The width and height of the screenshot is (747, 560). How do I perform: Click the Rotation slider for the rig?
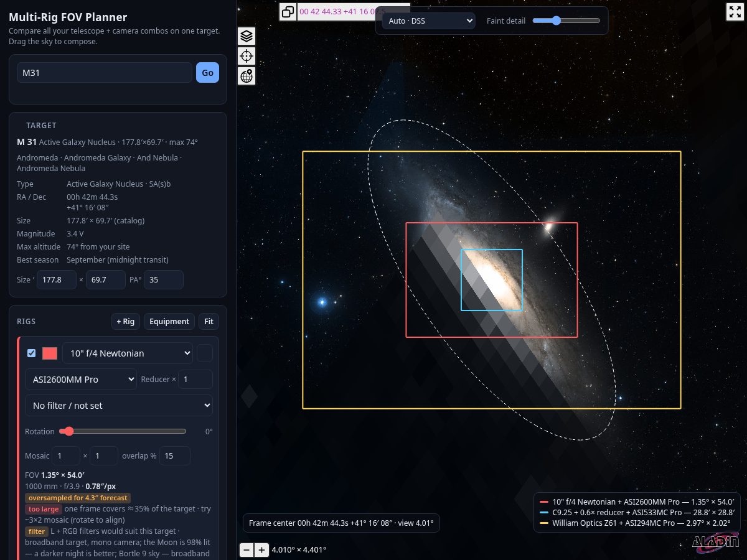tap(123, 431)
